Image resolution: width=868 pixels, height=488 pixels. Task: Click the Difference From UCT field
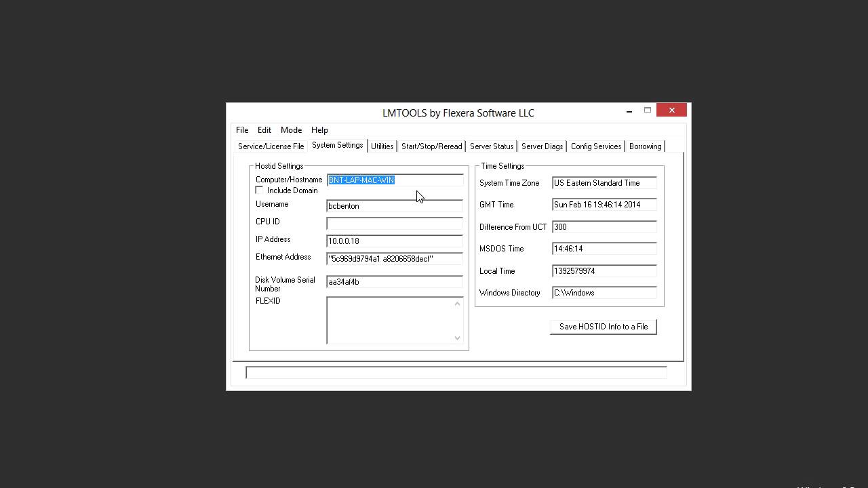tap(604, 227)
